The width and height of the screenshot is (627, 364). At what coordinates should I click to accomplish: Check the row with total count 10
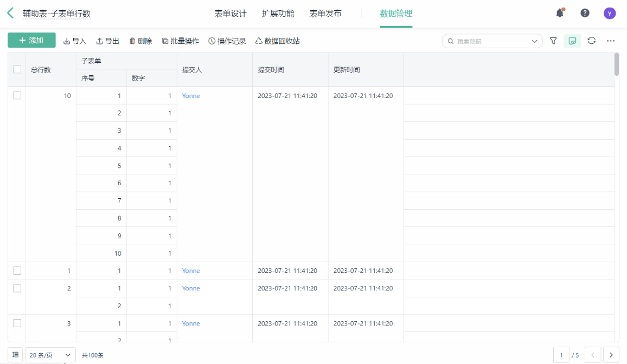[17, 95]
